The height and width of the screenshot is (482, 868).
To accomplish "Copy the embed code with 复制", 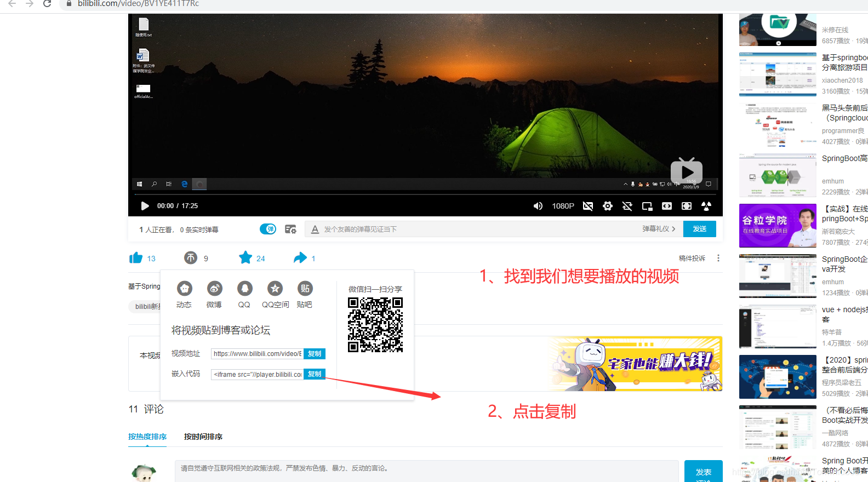I will tap(315, 374).
